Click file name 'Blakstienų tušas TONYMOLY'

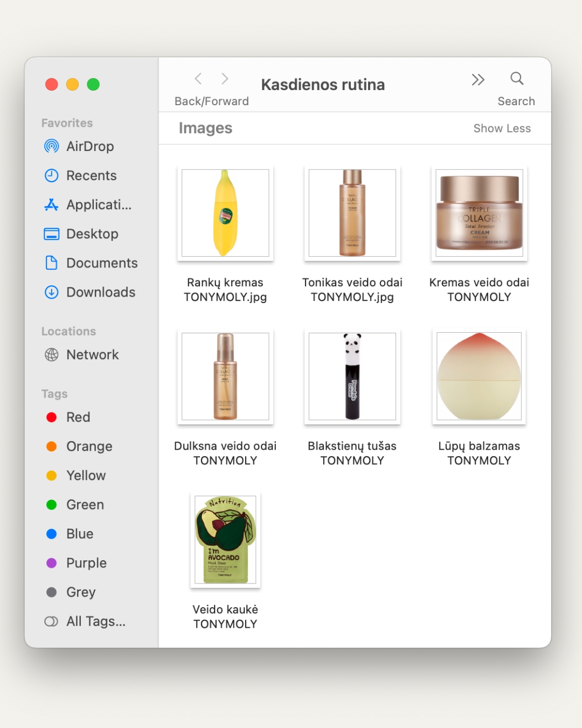pos(352,453)
